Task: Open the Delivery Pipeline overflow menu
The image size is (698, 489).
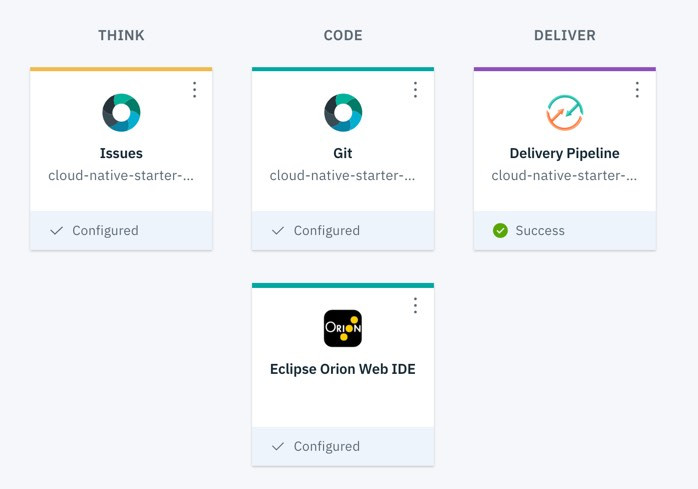Action: coord(637,90)
